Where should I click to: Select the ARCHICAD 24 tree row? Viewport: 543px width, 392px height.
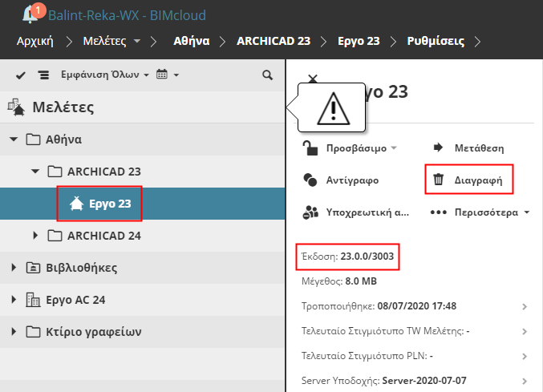coord(142,236)
